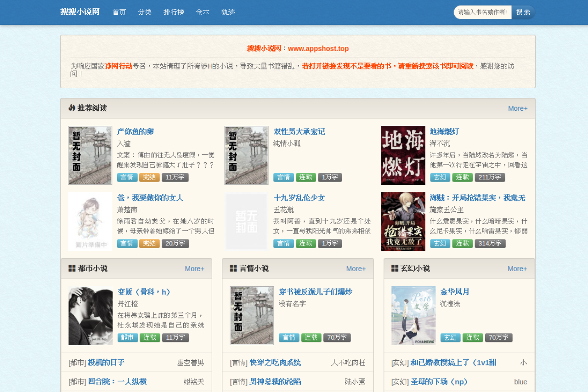Open the www.appshost.top link
The image size is (588, 392).
[318, 49]
